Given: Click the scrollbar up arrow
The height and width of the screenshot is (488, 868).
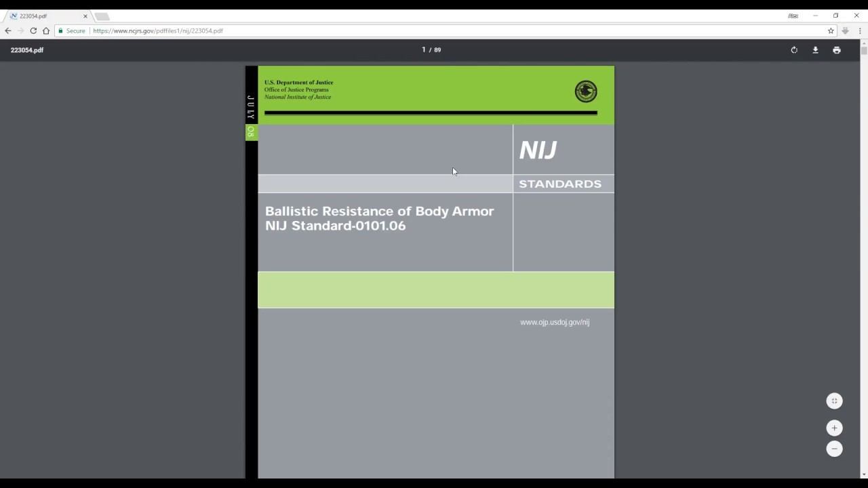Looking at the screenshot, I should pos(864,43).
